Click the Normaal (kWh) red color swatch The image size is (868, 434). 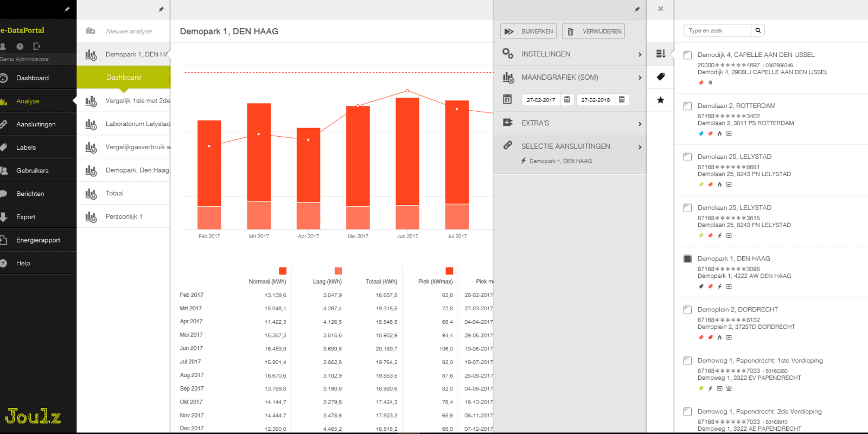(x=283, y=271)
